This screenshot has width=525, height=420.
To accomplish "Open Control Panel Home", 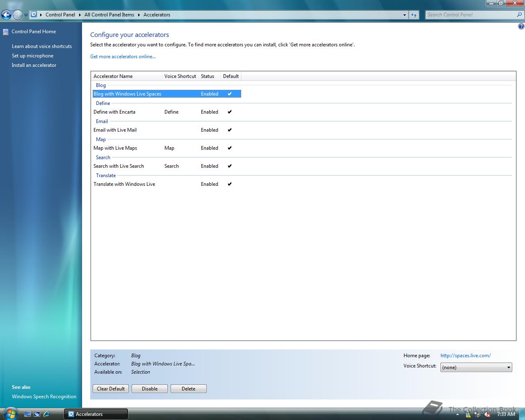I will [x=34, y=32].
